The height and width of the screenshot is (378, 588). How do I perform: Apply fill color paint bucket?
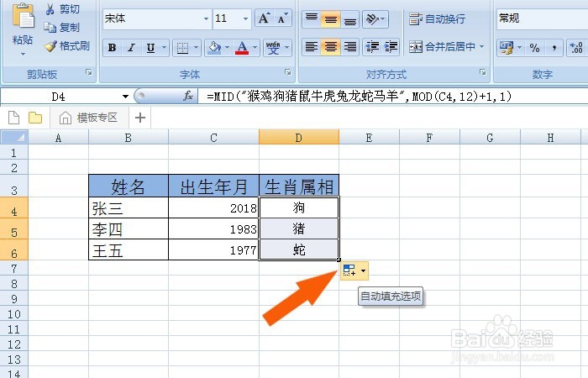coord(214,48)
